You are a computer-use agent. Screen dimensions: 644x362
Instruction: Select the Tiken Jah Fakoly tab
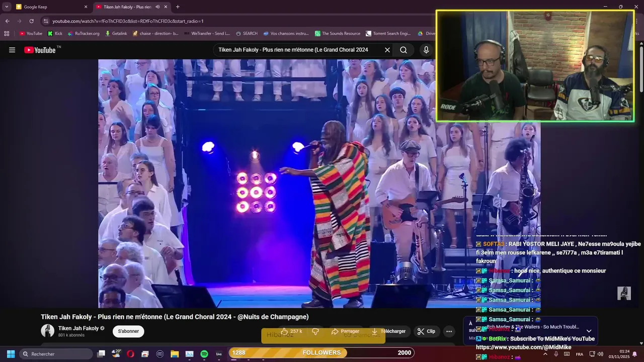point(132,7)
